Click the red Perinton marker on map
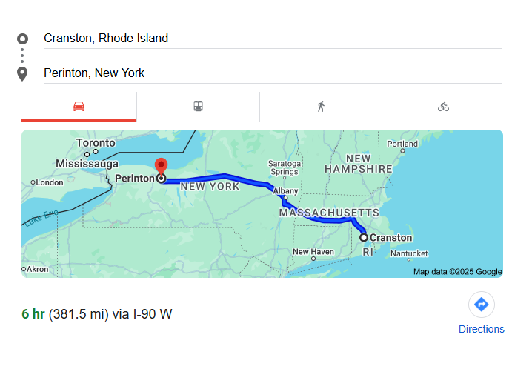This screenshot has width=532, height=392. (x=161, y=166)
